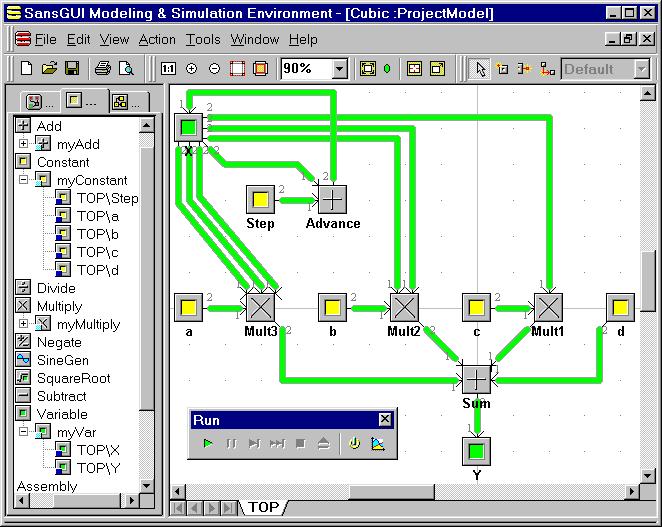Expand the myAdd tree node
662x527 pixels.
coord(24,144)
